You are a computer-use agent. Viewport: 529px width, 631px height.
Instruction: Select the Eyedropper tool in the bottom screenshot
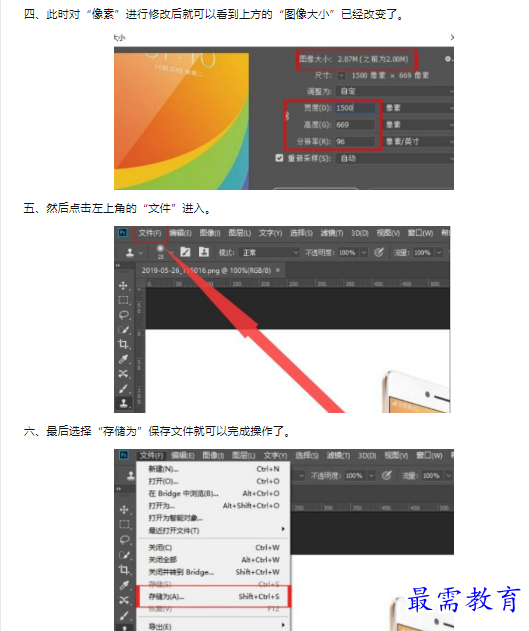tap(124, 585)
